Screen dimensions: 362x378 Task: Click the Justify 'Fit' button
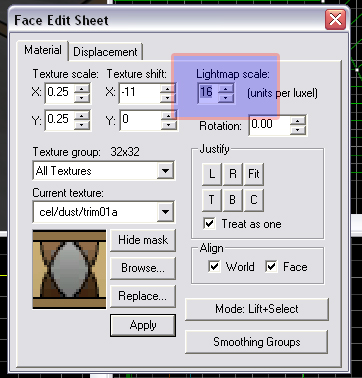point(254,174)
